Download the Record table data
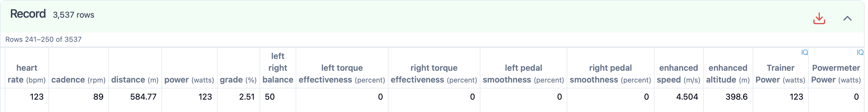The height and width of the screenshot is (112, 868). coord(819,18)
